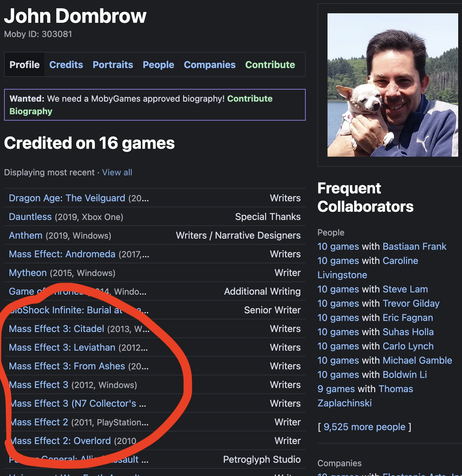Click the 9,525 more people link
462x476 pixels.
[365, 427]
